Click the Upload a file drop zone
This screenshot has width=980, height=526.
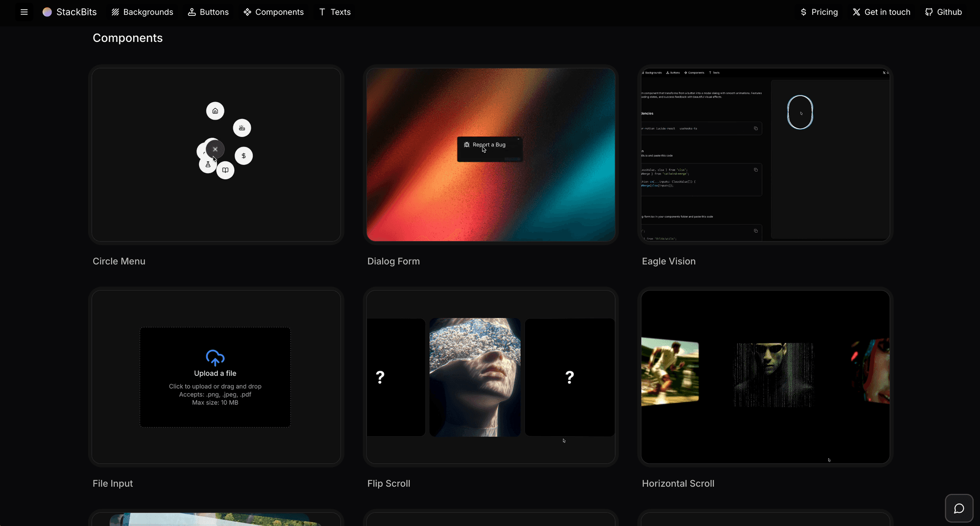[215, 377]
